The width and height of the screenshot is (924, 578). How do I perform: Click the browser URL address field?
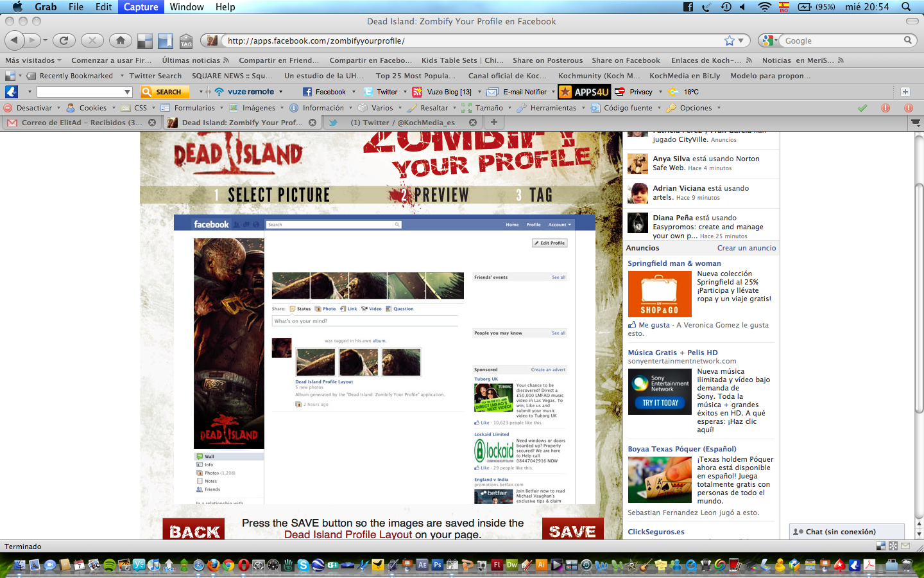[475, 40]
